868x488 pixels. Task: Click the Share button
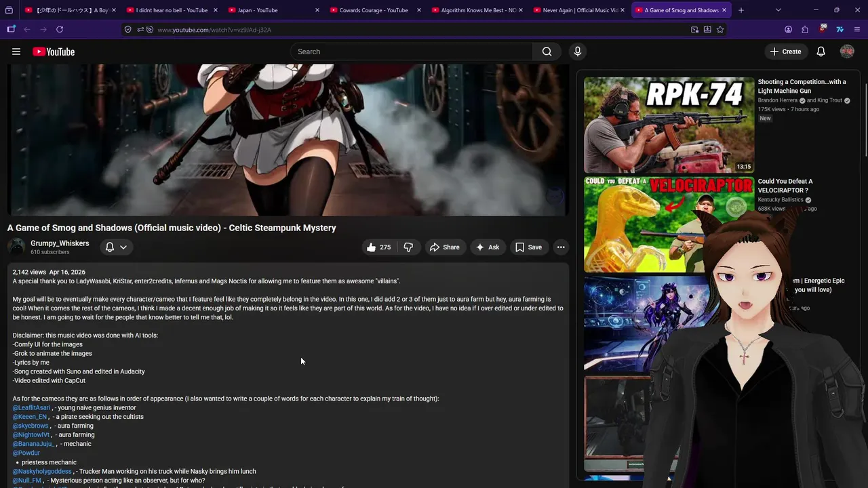[x=444, y=247]
